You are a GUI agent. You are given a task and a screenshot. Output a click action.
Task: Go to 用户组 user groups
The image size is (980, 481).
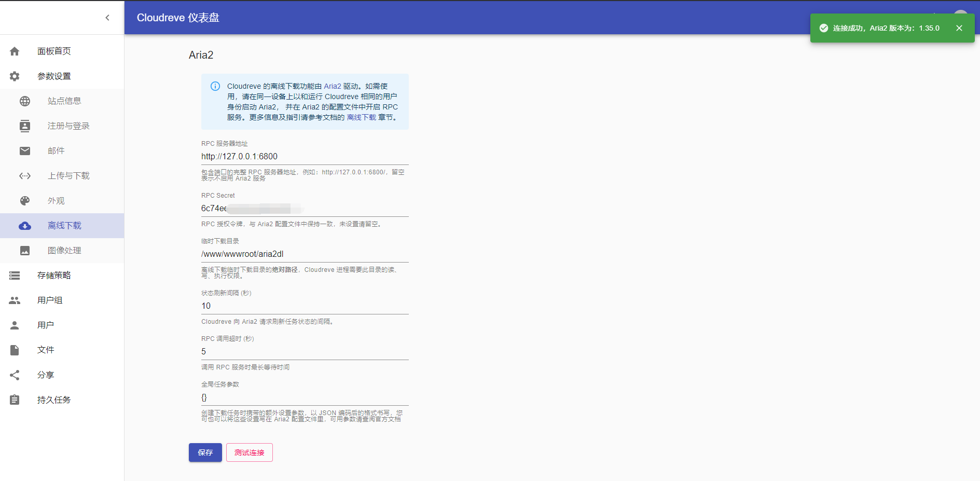62,300
